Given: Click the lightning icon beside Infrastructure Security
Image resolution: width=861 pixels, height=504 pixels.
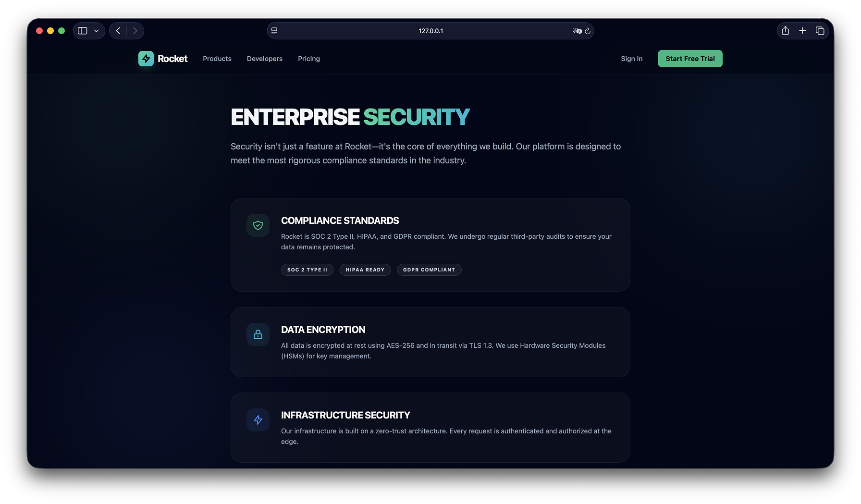Looking at the screenshot, I should [258, 419].
